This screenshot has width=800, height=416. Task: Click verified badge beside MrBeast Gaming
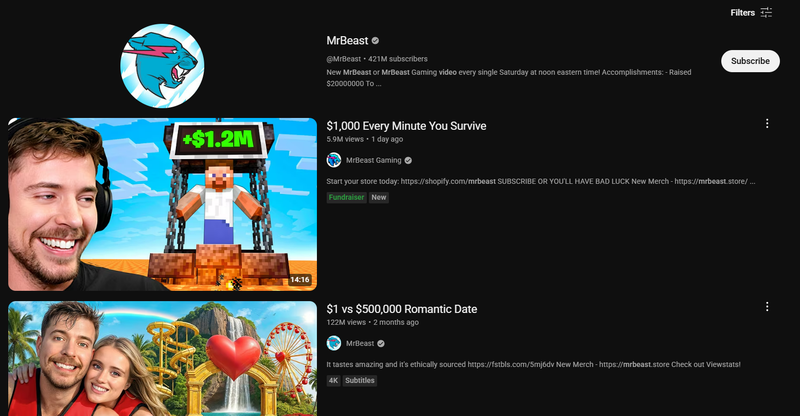(x=408, y=160)
